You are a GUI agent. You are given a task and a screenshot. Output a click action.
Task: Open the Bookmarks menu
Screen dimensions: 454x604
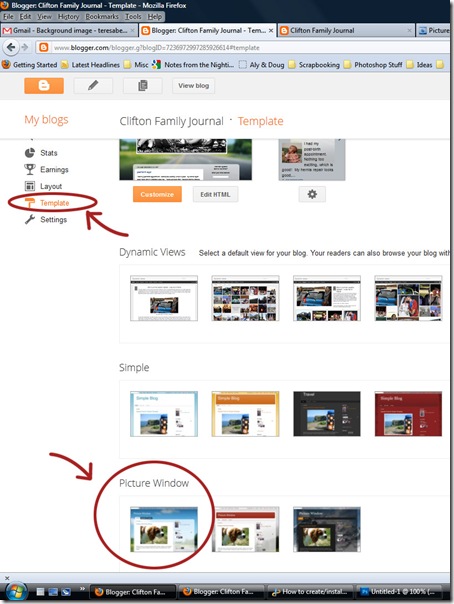coord(102,17)
